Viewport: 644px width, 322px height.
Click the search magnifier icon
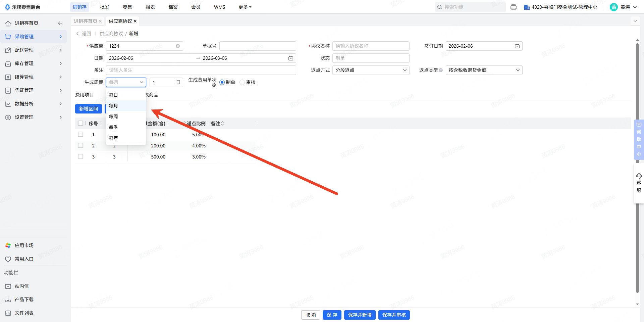[x=440, y=7]
